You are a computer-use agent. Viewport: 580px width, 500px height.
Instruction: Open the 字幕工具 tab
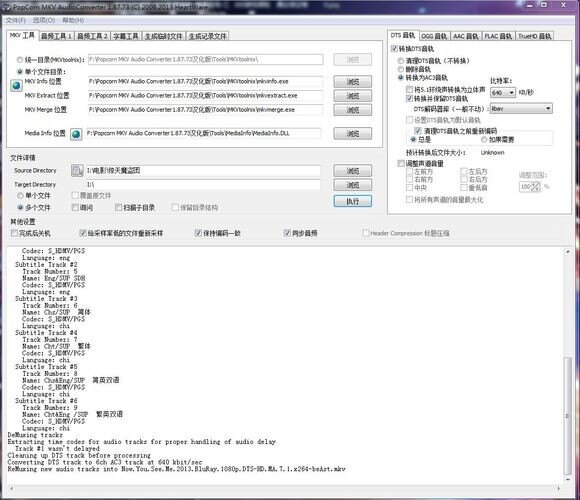pyautogui.click(x=126, y=36)
